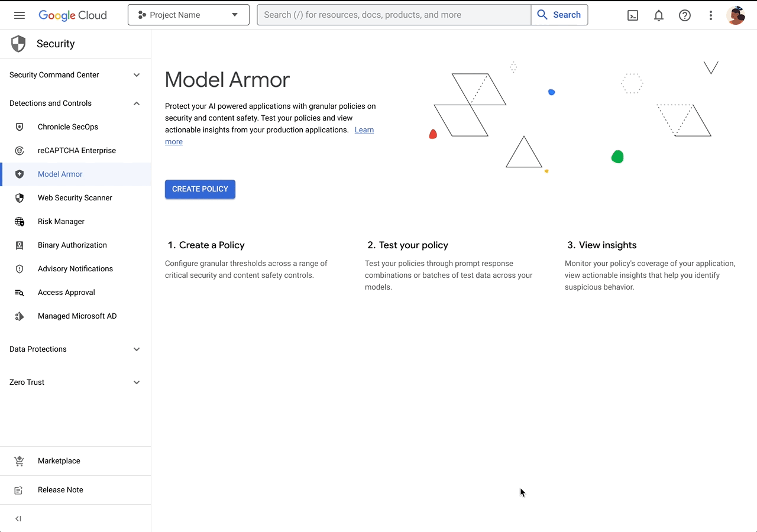757x532 pixels.
Task: Go to Web Security Scanner
Action: coord(75,198)
